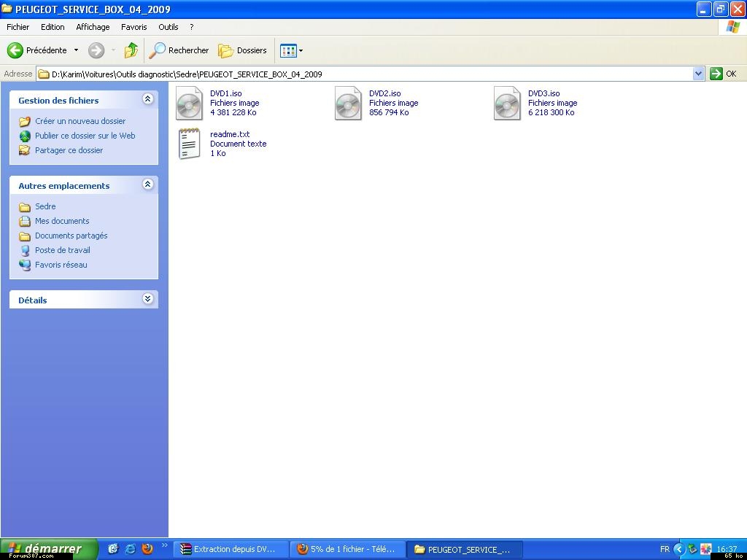This screenshot has width=747, height=560.
Task: Click the DVD2.iso file name
Action: (385, 93)
